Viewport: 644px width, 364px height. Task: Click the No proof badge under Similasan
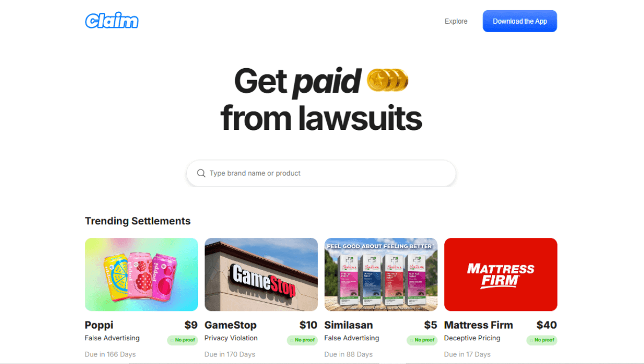(x=422, y=340)
